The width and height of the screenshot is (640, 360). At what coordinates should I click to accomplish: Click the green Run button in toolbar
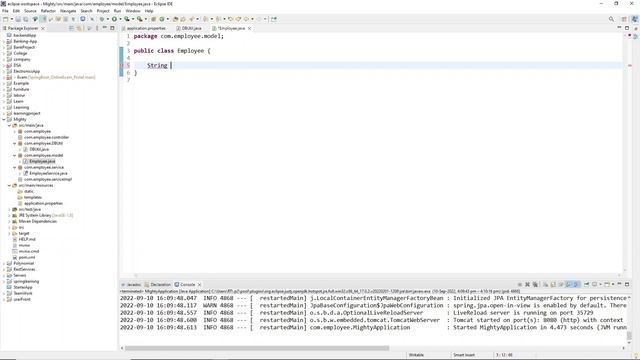tap(114, 19)
